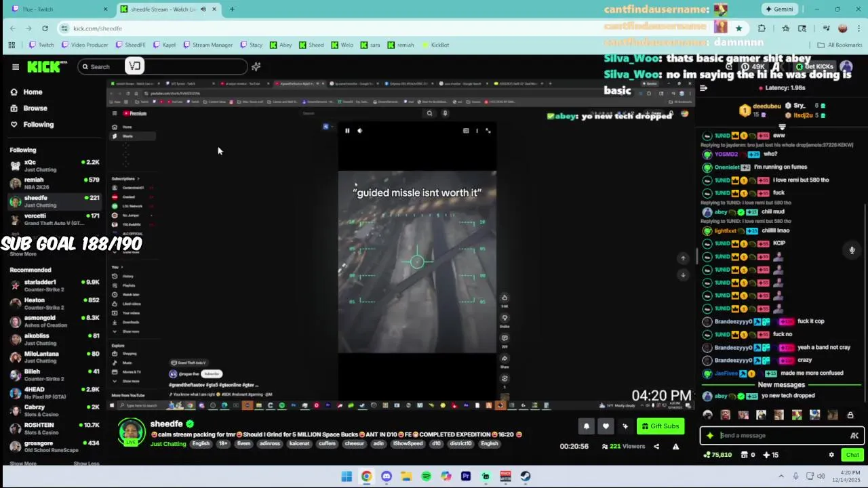Screen dimensions: 868x488
Task: Mute the YouTube short volume icon
Action: [x=360, y=131]
